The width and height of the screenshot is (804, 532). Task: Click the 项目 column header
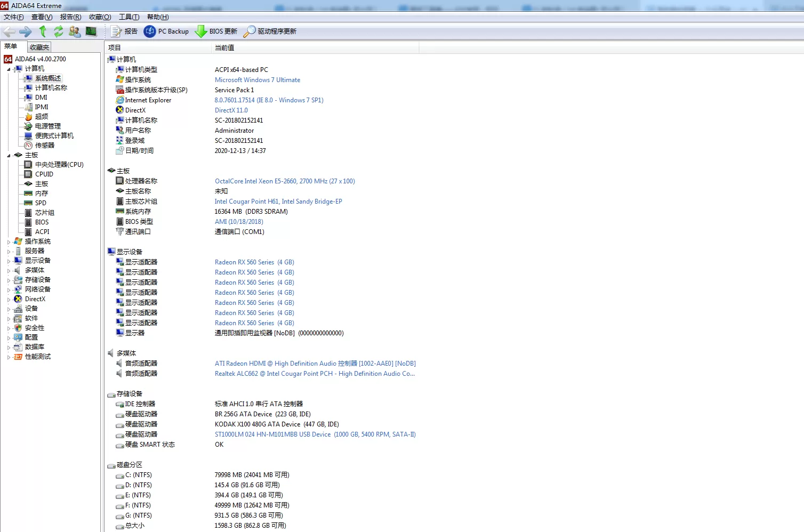tap(158, 47)
